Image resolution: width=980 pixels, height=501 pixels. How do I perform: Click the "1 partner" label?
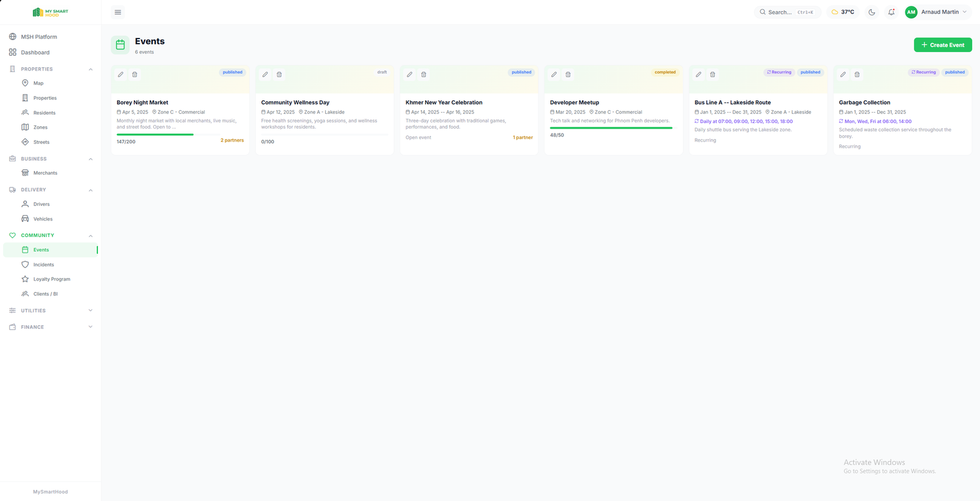(522, 138)
